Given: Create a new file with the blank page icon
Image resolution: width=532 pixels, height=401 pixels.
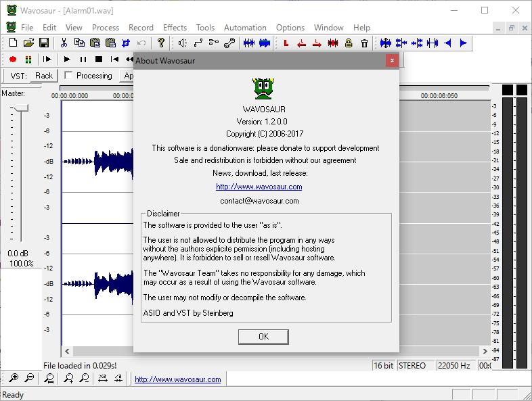Looking at the screenshot, I should point(13,43).
